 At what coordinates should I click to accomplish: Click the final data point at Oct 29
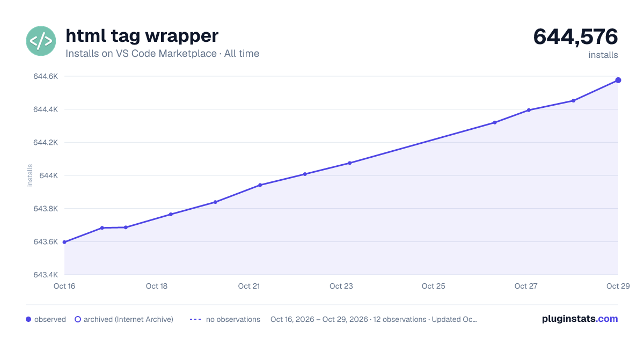pos(618,80)
